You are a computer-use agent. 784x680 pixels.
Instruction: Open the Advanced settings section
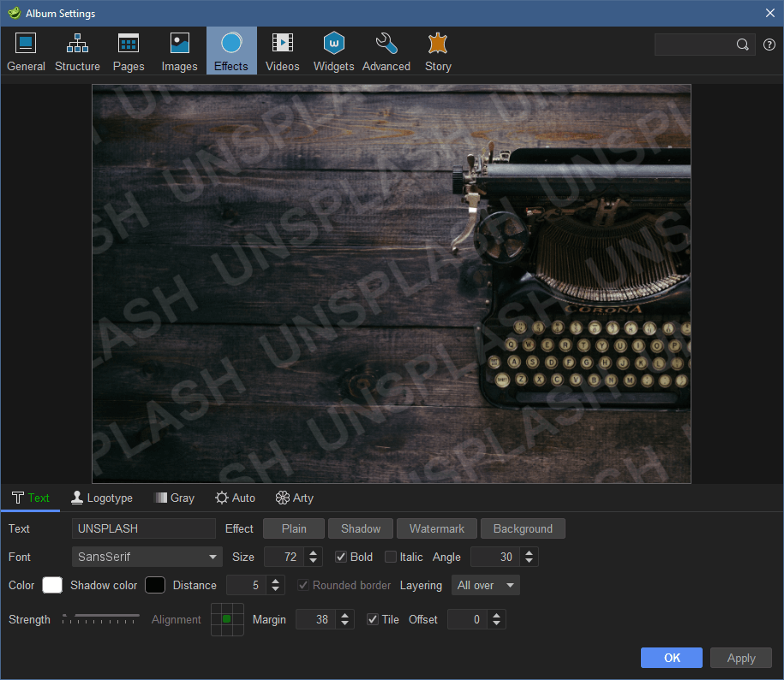tap(386, 51)
